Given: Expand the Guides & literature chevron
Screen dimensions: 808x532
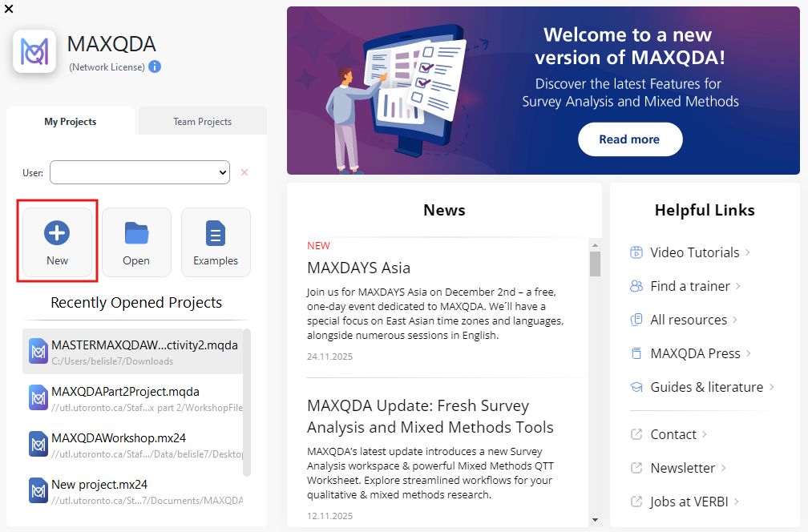Looking at the screenshot, I should (x=771, y=387).
